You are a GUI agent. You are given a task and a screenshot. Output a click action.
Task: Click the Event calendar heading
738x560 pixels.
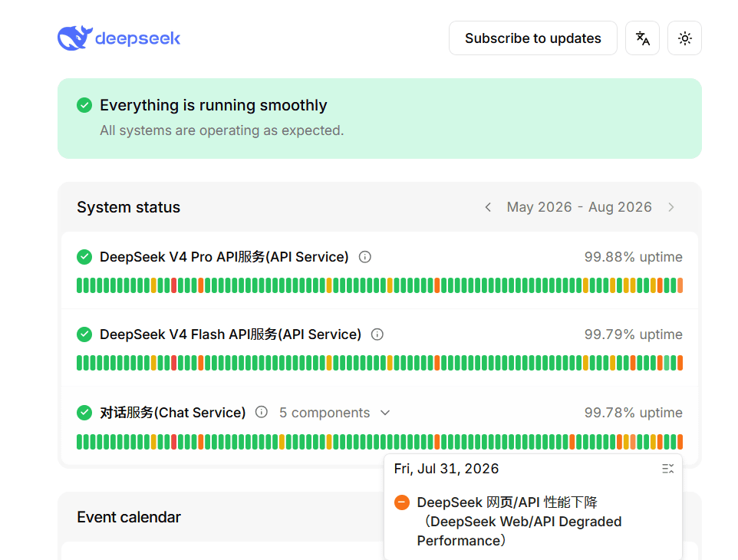coord(129,517)
